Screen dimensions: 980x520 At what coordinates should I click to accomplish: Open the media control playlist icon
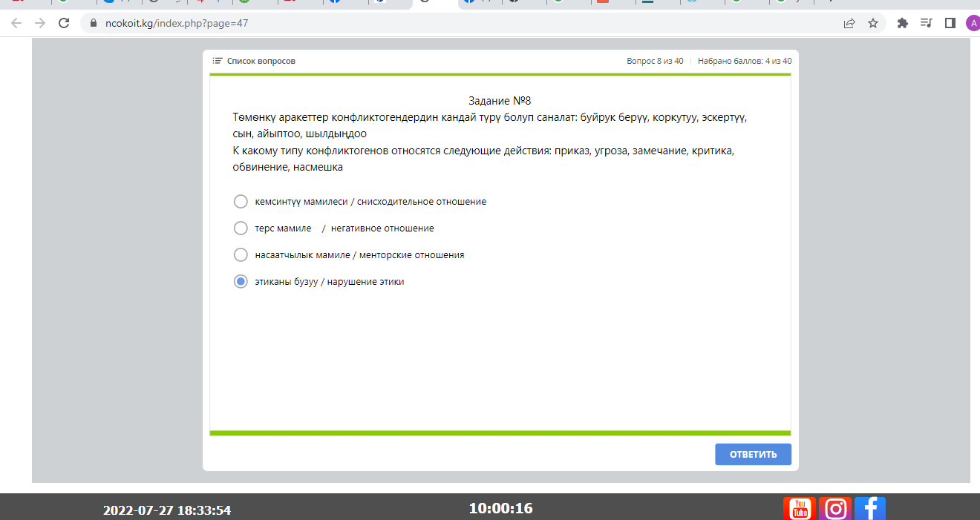pyautogui.click(x=926, y=23)
